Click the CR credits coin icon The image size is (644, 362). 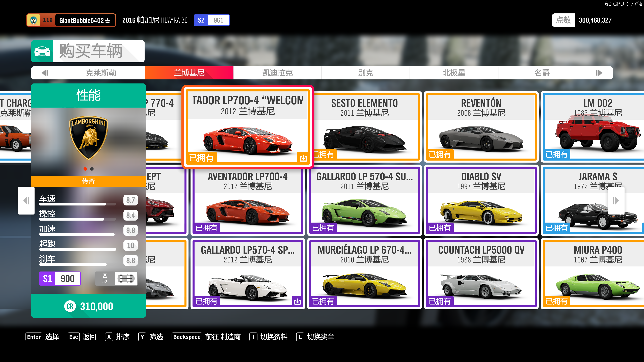(x=70, y=306)
